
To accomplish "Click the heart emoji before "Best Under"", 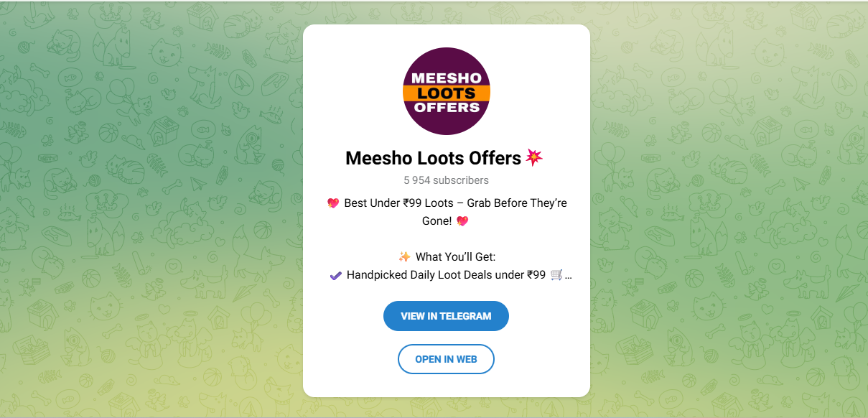I will (333, 203).
